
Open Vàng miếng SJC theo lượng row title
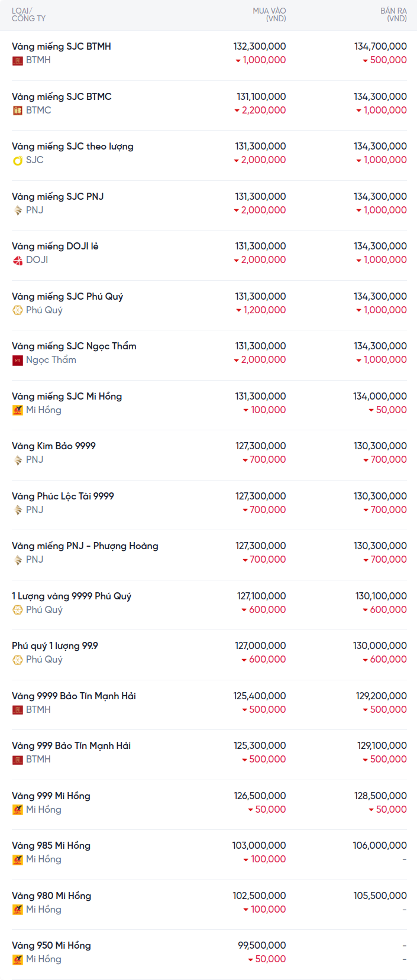[x=73, y=147]
